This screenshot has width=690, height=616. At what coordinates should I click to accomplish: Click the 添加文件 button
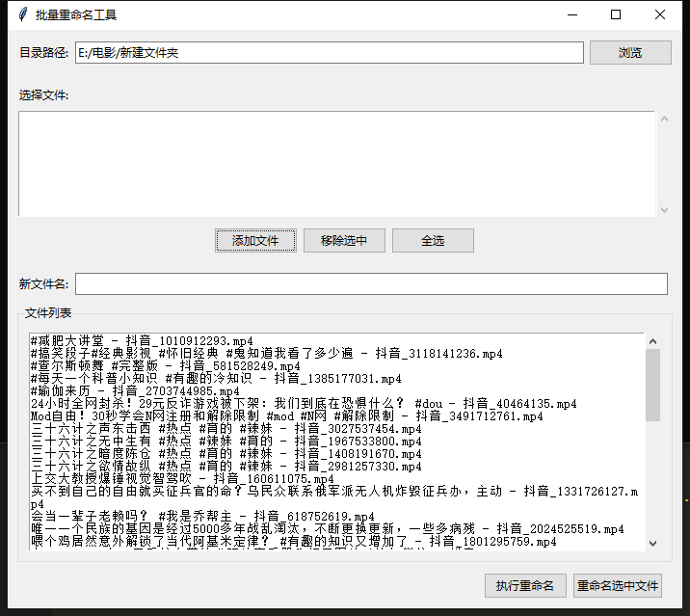click(x=255, y=240)
